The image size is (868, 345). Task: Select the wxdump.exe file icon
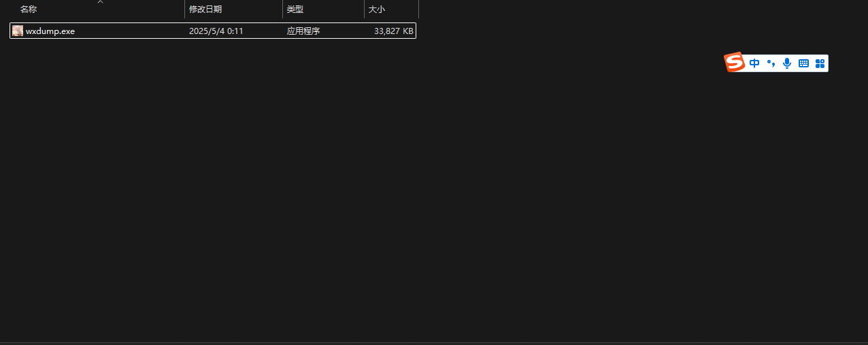click(x=18, y=31)
